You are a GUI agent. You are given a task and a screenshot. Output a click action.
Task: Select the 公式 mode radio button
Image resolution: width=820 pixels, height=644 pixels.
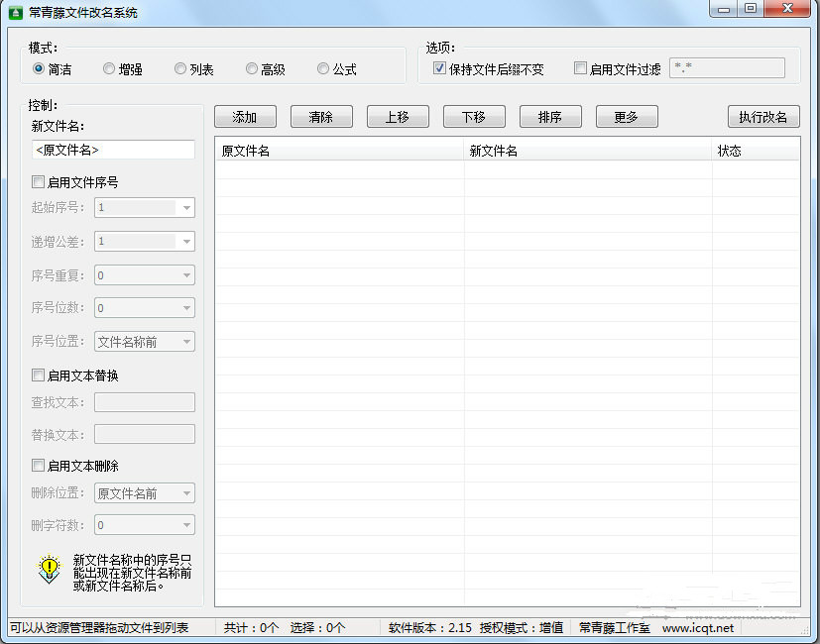(322, 68)
